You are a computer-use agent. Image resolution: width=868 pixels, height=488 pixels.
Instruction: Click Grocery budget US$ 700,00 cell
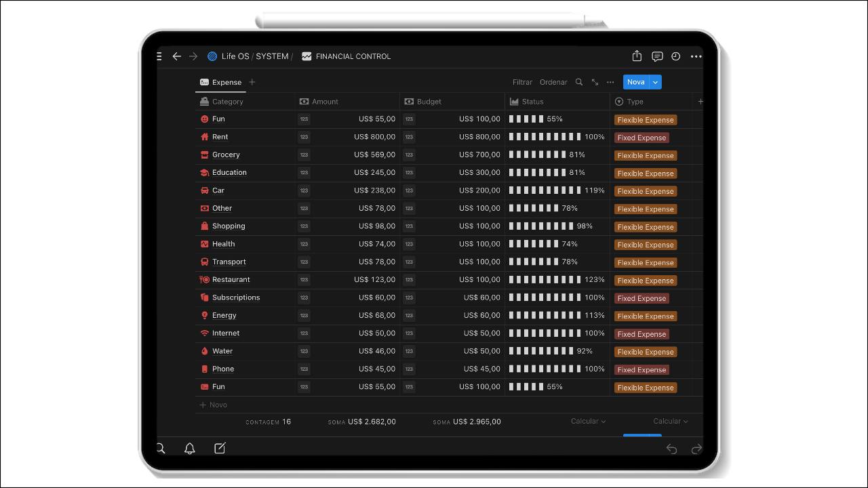pos(452,155)
